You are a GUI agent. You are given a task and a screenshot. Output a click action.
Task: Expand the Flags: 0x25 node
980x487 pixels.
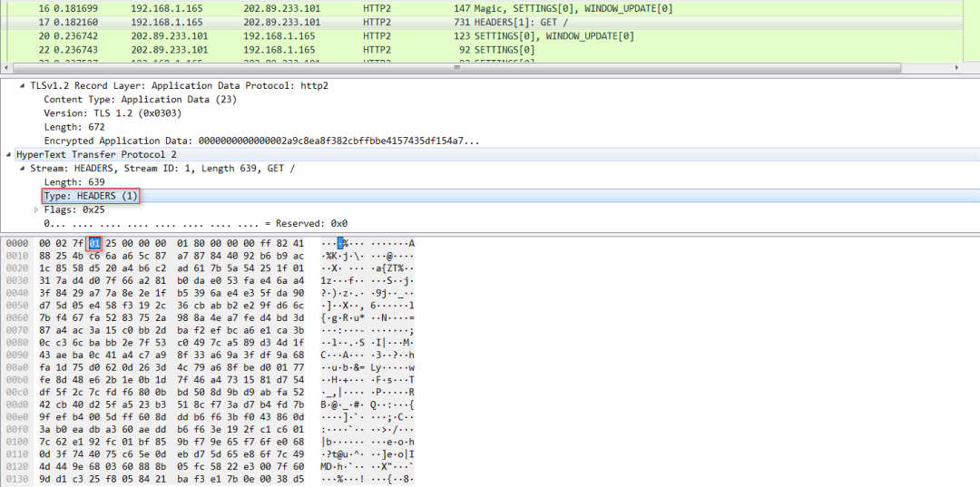(x=36, y=209)
